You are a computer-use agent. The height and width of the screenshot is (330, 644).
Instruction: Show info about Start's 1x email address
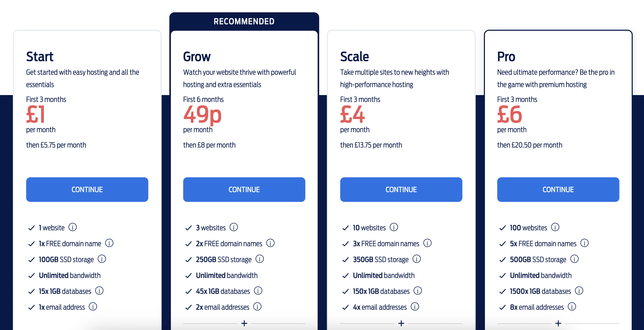[93, 307]
